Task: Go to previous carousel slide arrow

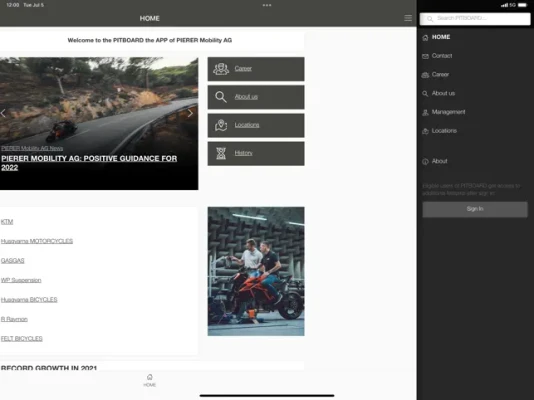Action: [3, 113]
